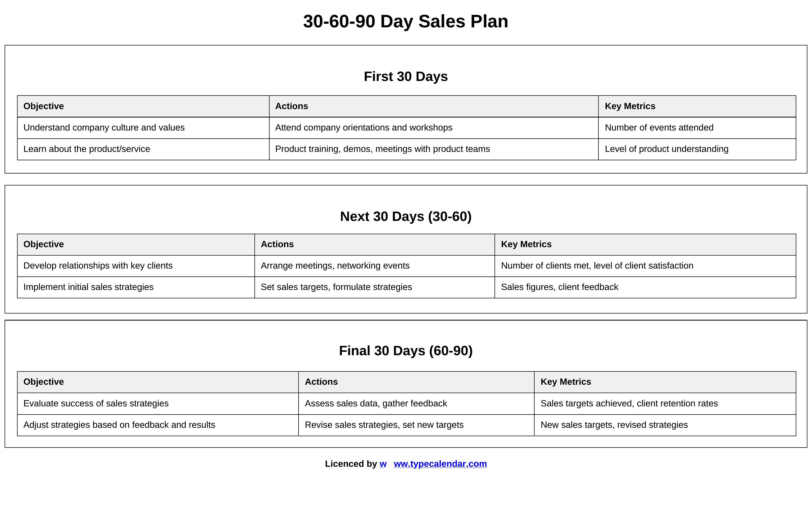Click 'Attend company orientations and workshops' cell
The height and width of the screenshot is (509, 812).
tap(434, 128)
